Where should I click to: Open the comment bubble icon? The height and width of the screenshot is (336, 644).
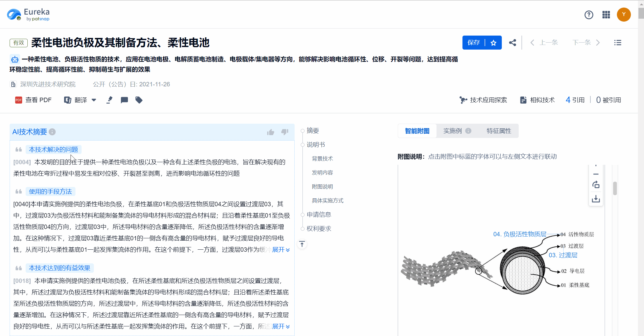coord(124,100)
